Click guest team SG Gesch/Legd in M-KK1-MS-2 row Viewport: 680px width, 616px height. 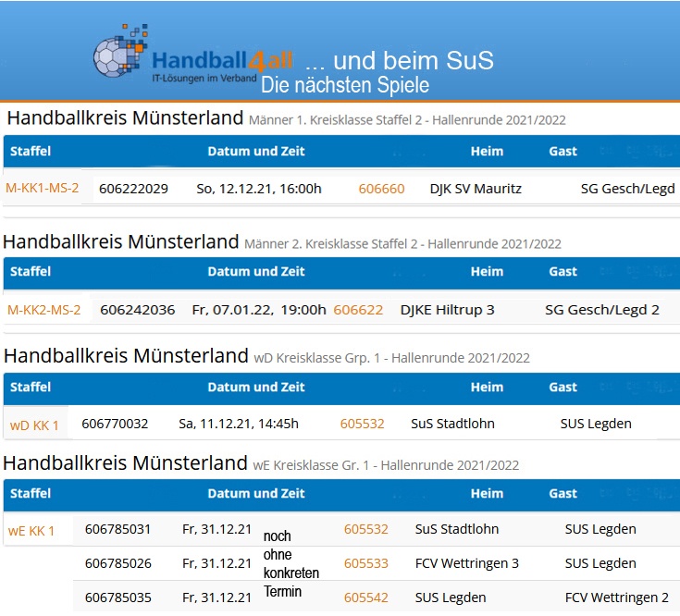pos(628,189)
